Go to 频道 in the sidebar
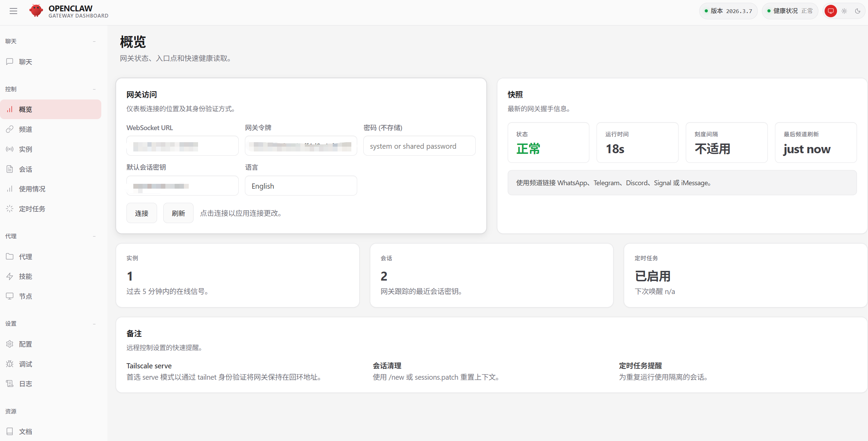 (x=51, y=129)
